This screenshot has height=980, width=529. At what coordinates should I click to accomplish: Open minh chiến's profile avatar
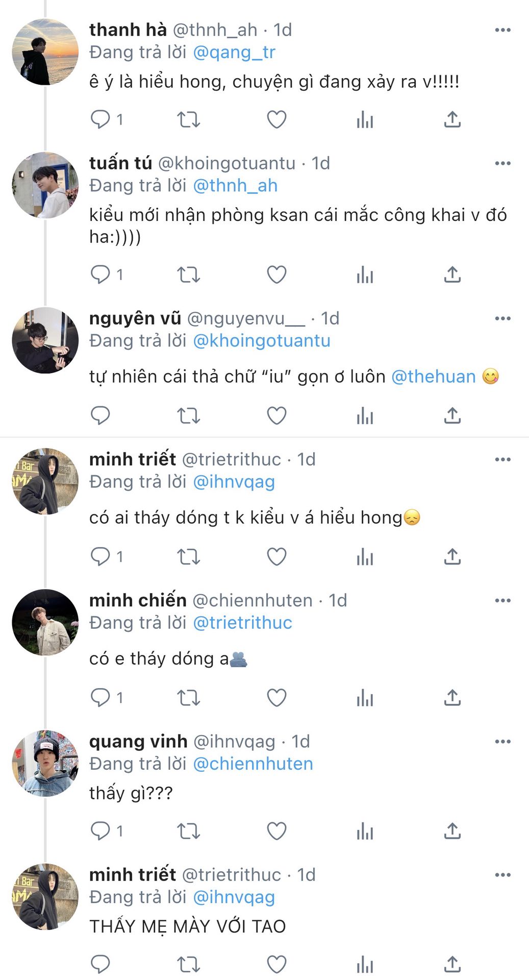45,622
